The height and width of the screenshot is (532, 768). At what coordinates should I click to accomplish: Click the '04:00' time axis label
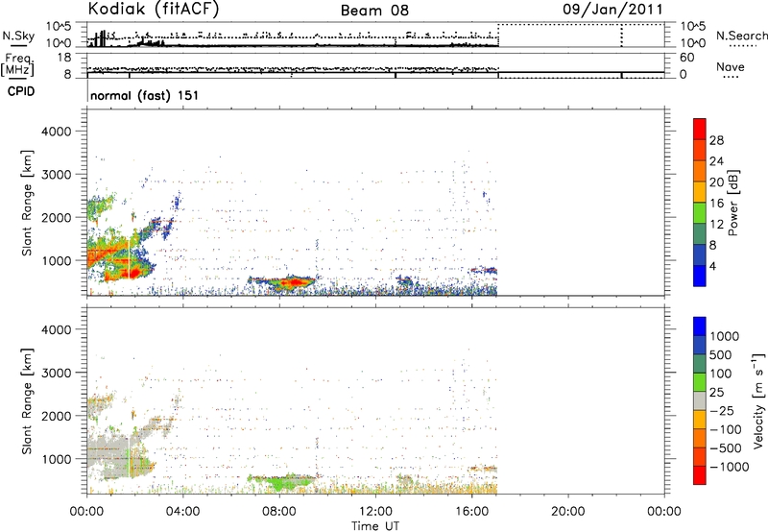(182, 512)
